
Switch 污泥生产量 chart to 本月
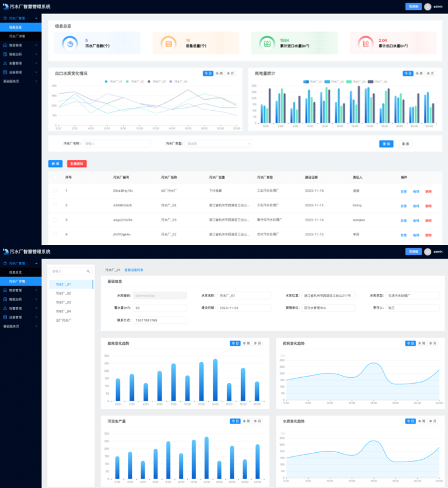click(x=257, y=421)
